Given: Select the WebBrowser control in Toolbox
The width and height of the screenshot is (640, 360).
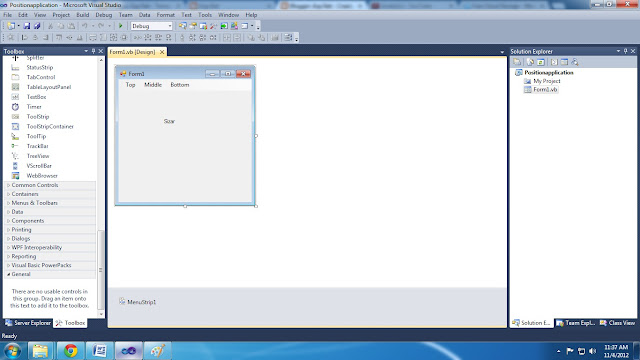Looking at the screenshot, I should point(42,176).
